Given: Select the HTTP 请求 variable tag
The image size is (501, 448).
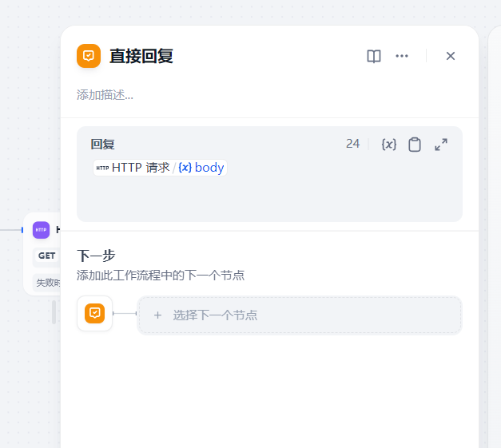Looking at the screenshot, I should point(133,168).
